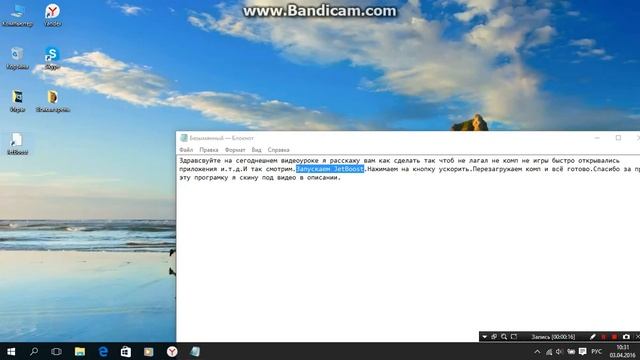Open the Вид menu in Notepad
The image size is (640, 360).
tap(256, 150)
